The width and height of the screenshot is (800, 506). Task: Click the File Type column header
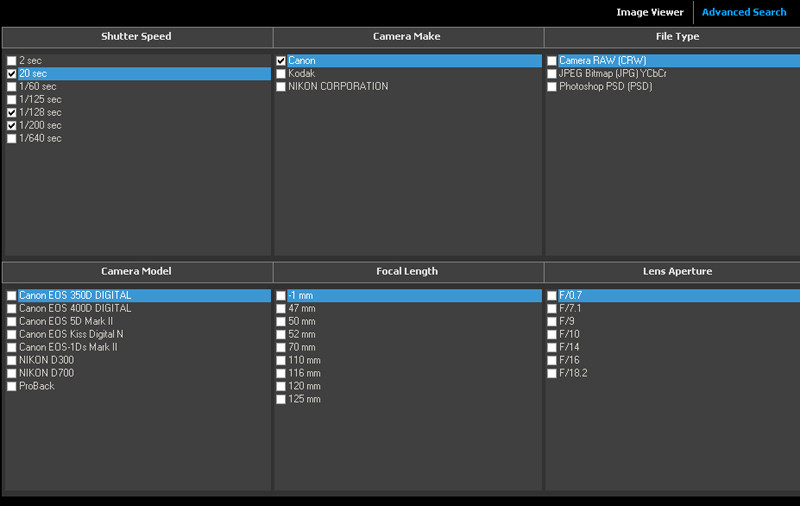672,37
